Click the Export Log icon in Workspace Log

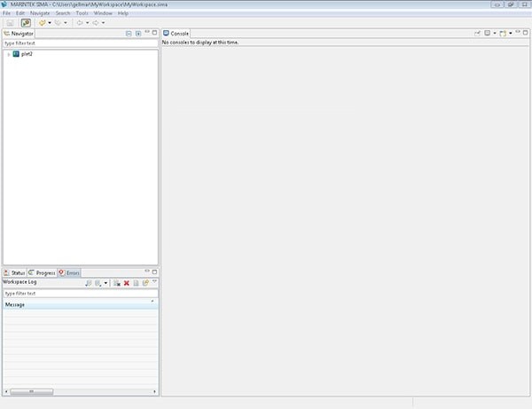pyautogui.click(x=88, y=283)
